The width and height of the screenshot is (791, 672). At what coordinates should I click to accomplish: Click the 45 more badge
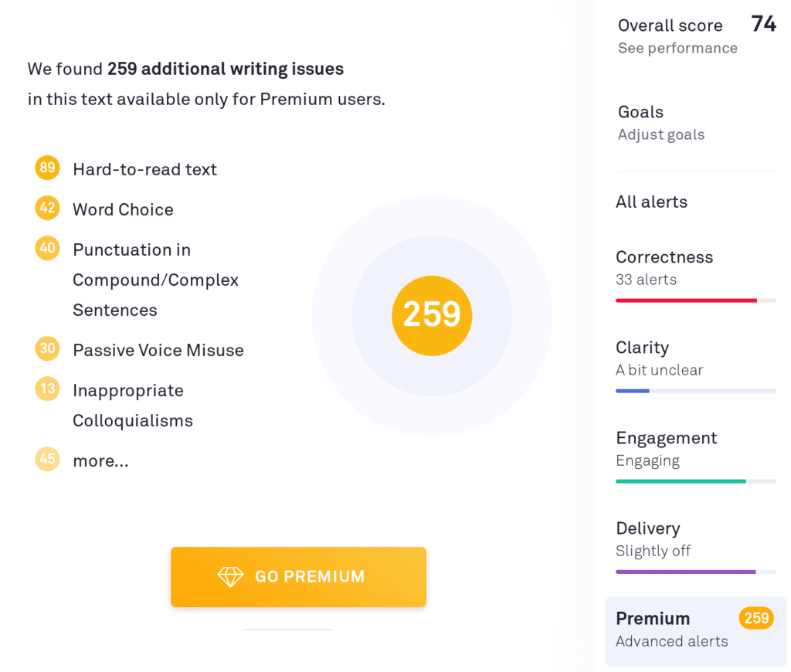tap(47, 460)
